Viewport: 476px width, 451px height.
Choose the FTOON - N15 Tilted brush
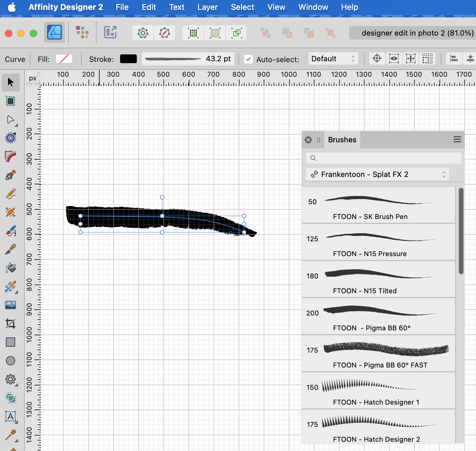379,279
